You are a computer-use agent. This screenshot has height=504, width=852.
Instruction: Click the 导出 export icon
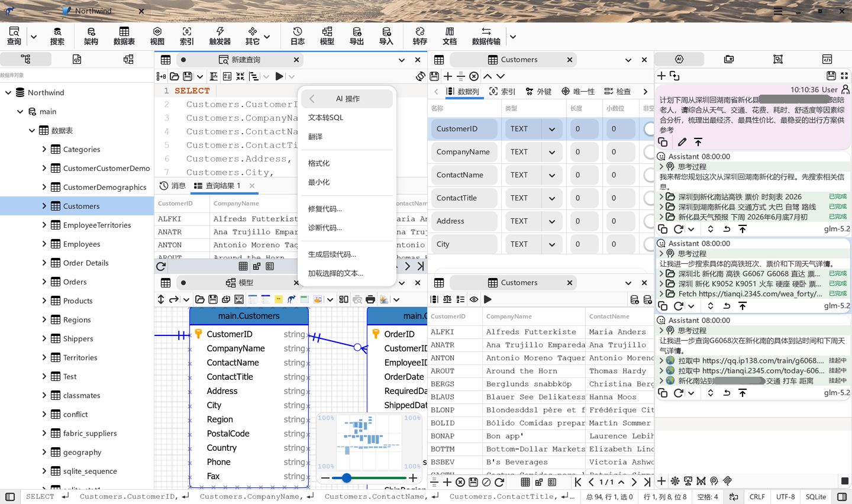pos(357,36)
